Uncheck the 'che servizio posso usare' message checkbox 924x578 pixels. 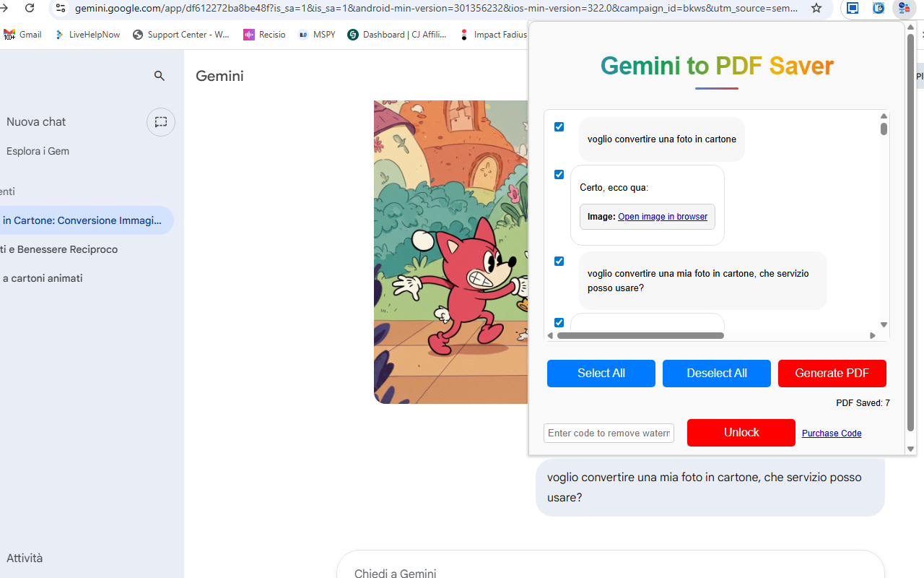(x=559, y=261)
